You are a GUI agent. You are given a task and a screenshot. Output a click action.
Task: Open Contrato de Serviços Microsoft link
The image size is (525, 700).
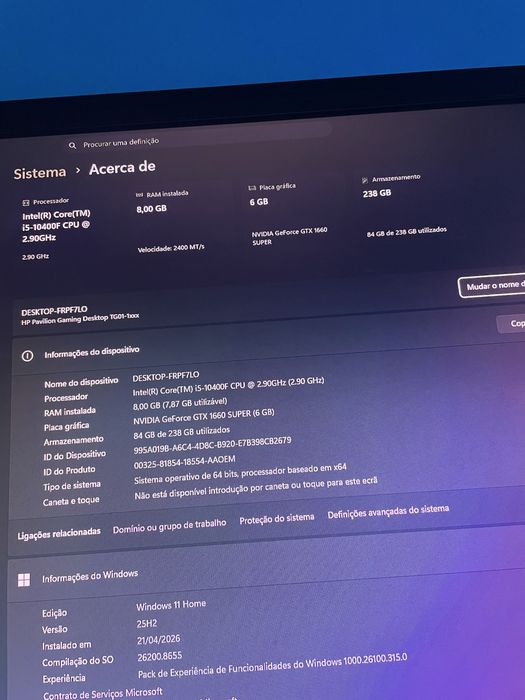click(103, 694)
